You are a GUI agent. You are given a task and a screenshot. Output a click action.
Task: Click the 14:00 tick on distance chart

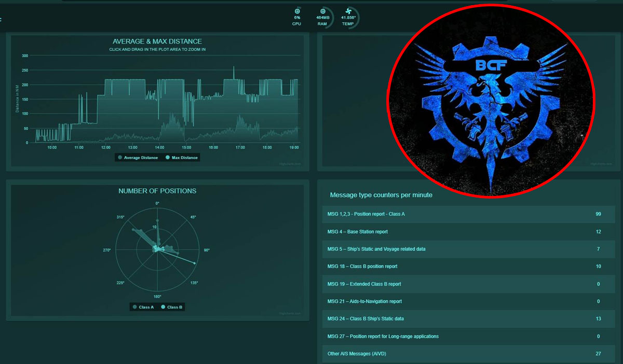click(160, 147)
